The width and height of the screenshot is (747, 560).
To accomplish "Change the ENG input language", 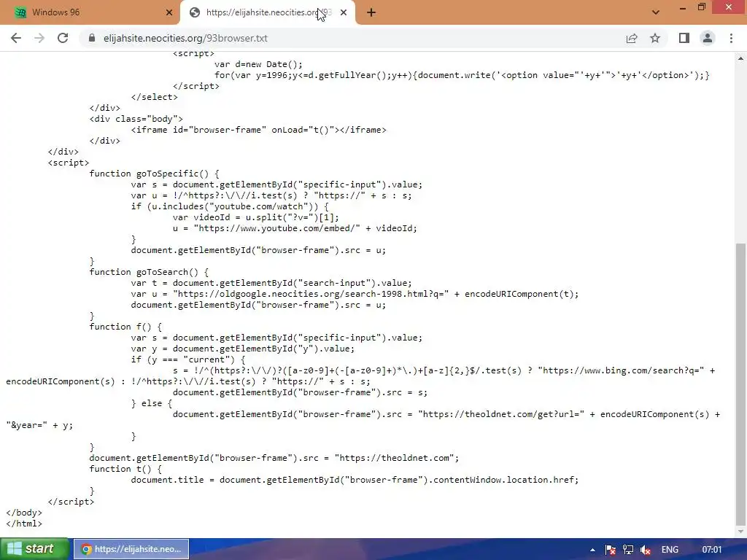I will [670, 550].
